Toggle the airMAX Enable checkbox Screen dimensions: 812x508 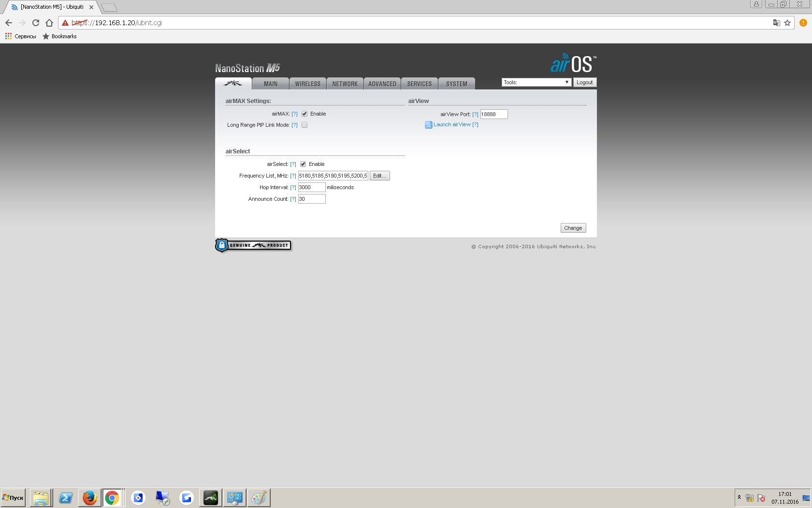click(x=304, y=114)
